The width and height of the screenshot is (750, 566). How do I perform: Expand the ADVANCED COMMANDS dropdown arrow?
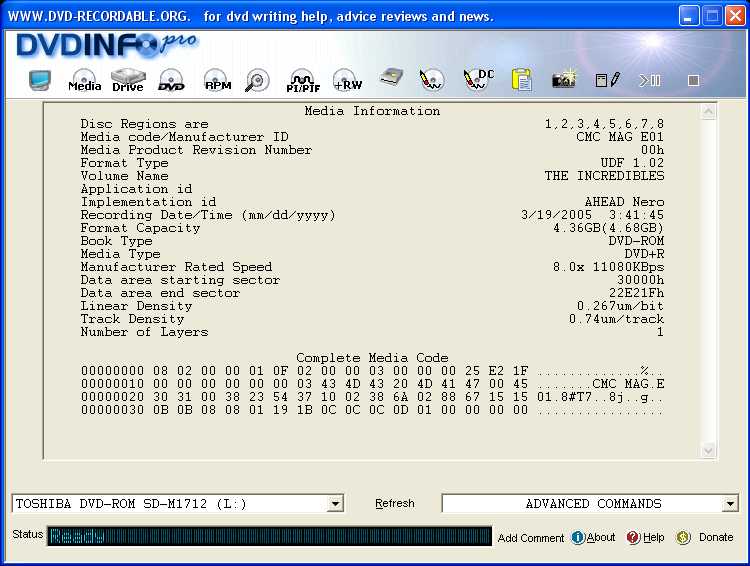(730, 503)
